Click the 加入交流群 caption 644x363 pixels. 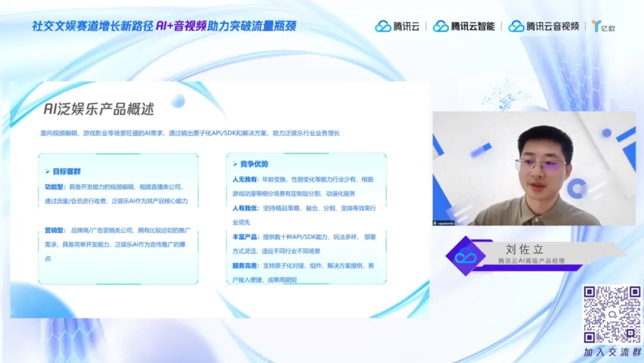[x=612, y=352]
